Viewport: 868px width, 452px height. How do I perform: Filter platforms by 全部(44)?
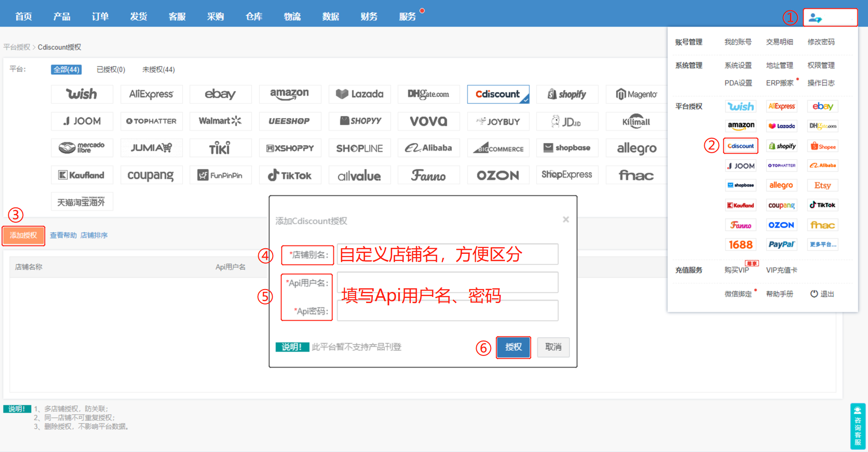click(x=66, y=70)
